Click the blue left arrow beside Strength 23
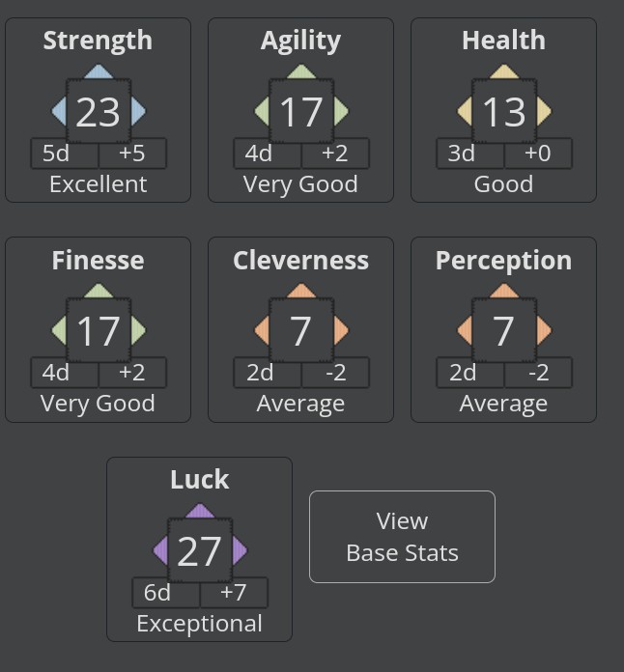 (x=59, y=111)
